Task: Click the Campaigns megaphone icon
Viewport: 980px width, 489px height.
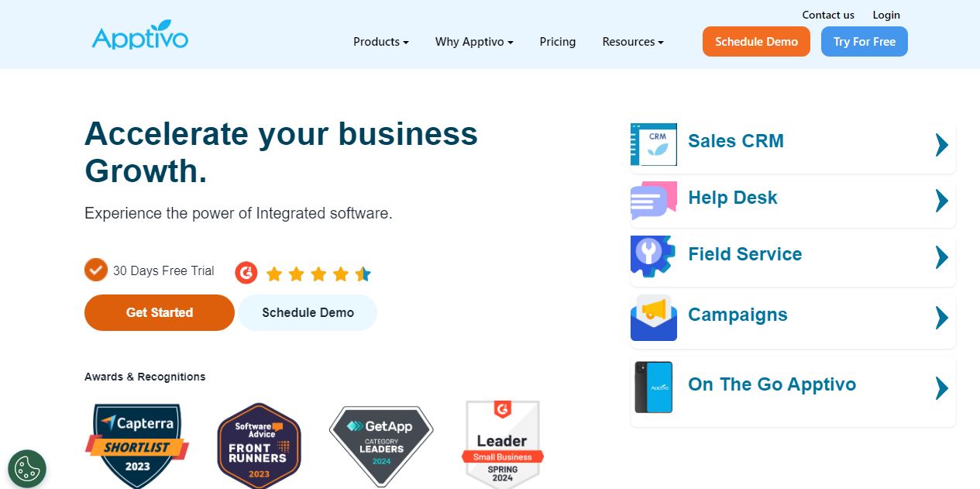Action: pyautogui.click(x=653, y=318)
